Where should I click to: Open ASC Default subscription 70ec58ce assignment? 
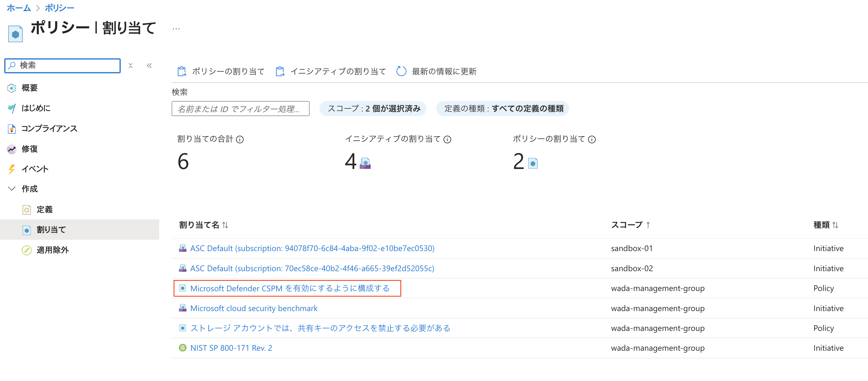tap(312, 268)
